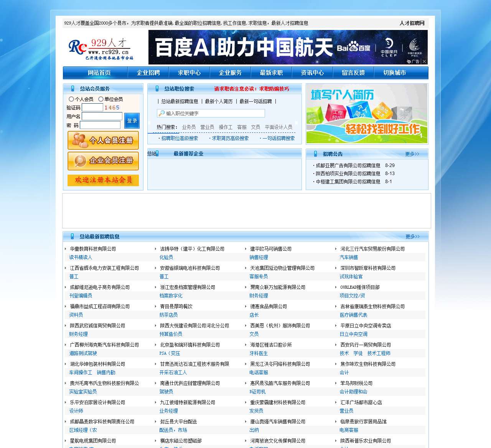Open job 化验员
Screen dimensions: 491x448
pyautogui.click(x=166, y=257)
